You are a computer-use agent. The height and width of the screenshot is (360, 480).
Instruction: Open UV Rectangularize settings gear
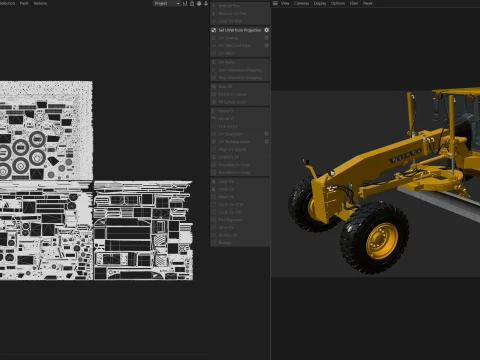point(266,142)
